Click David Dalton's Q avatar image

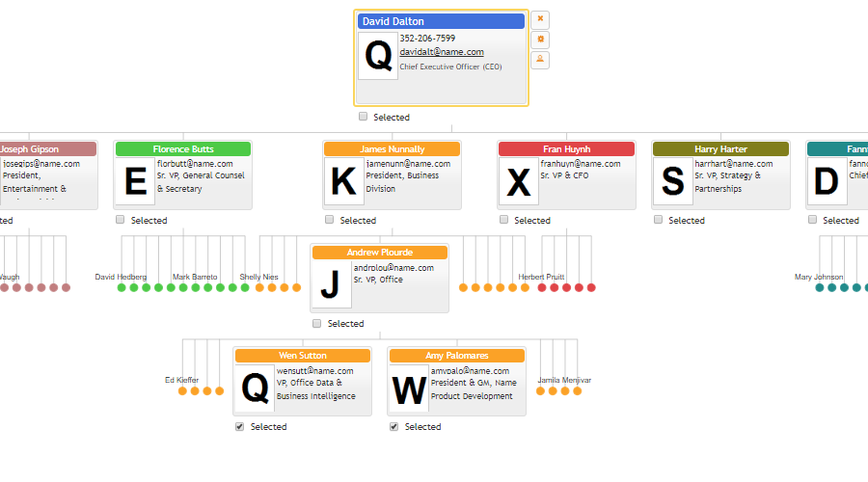379,56
